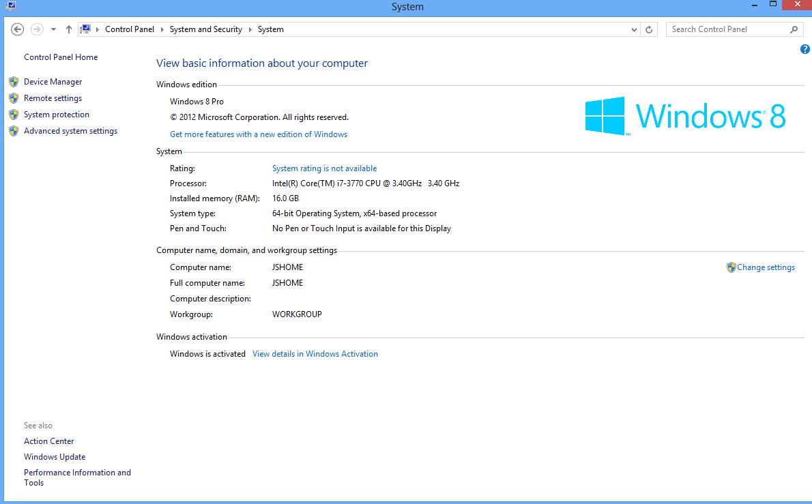Expand the chevron after Control Panel breadcrumb
The width and height of the screenshot is (812, 504).
pos(162,29)
